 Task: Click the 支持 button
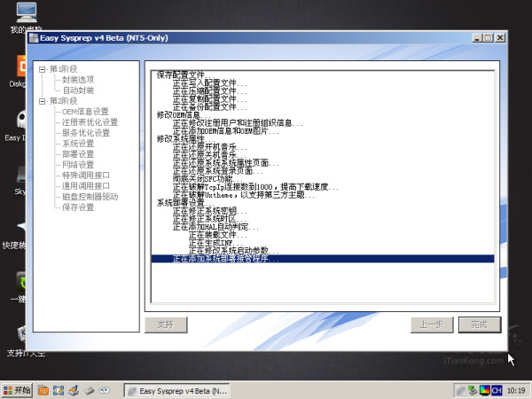pyautogui.click(x=166, y=325)
